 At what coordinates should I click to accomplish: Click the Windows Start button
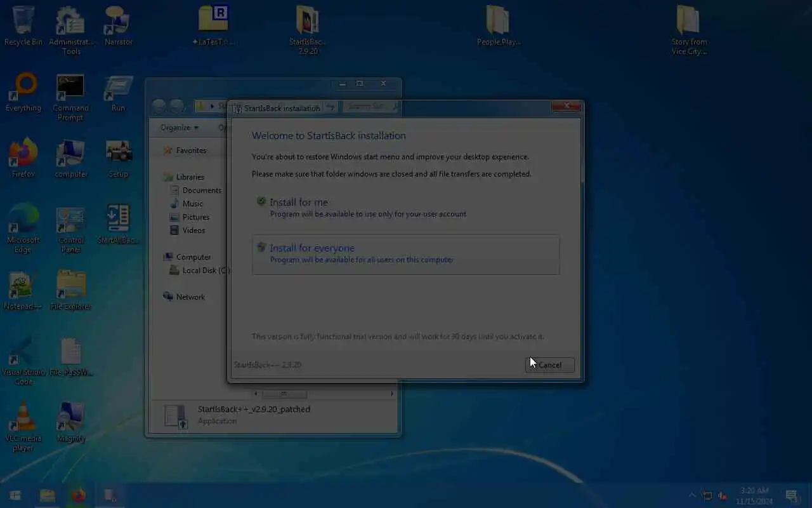point(15,495)
